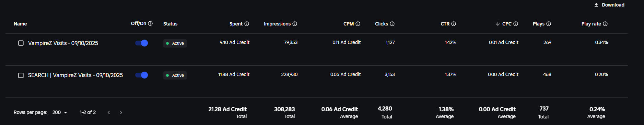The height and width of the screenshot is (125, 644).
Task: Open VampireZ Visits - 09/10/2025 campaign link
Action: (x=63, y=43)
